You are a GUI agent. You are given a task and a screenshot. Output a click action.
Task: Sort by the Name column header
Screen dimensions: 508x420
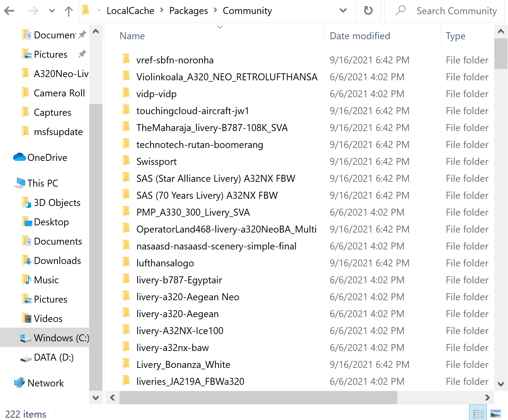(132, 36)
